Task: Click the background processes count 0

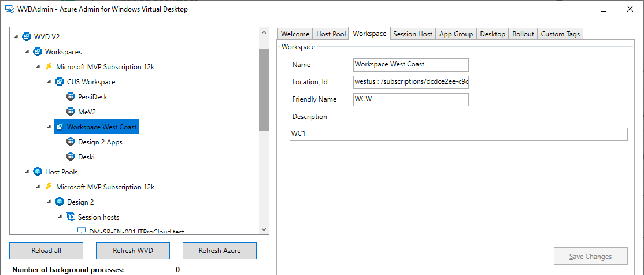Action: [x=178, y=270]
